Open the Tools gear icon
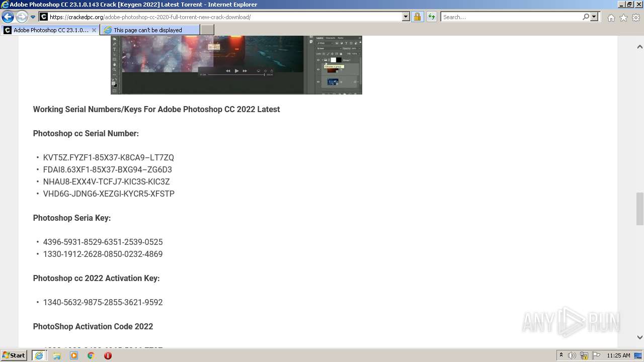Image resolution: width=644 pixels, height=362 pixels. [636, 18]
